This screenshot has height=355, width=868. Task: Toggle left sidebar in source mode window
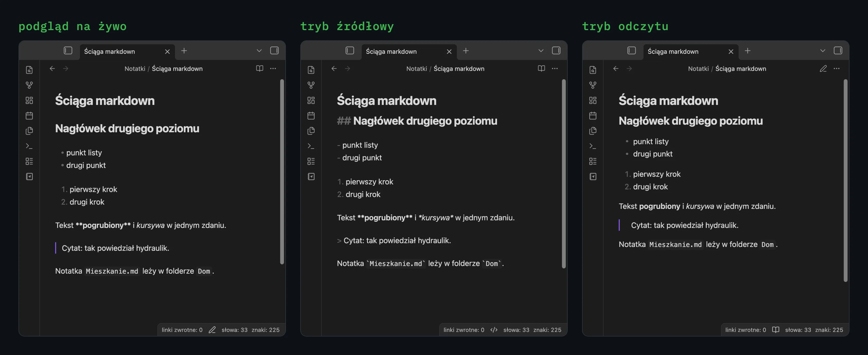[x=350, y=51]
